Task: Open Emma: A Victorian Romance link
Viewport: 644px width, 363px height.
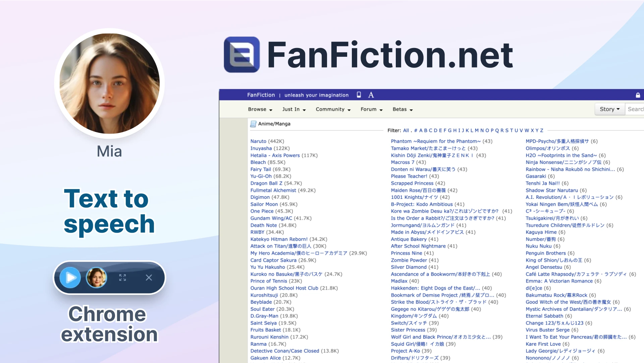Action: (559, 281)
